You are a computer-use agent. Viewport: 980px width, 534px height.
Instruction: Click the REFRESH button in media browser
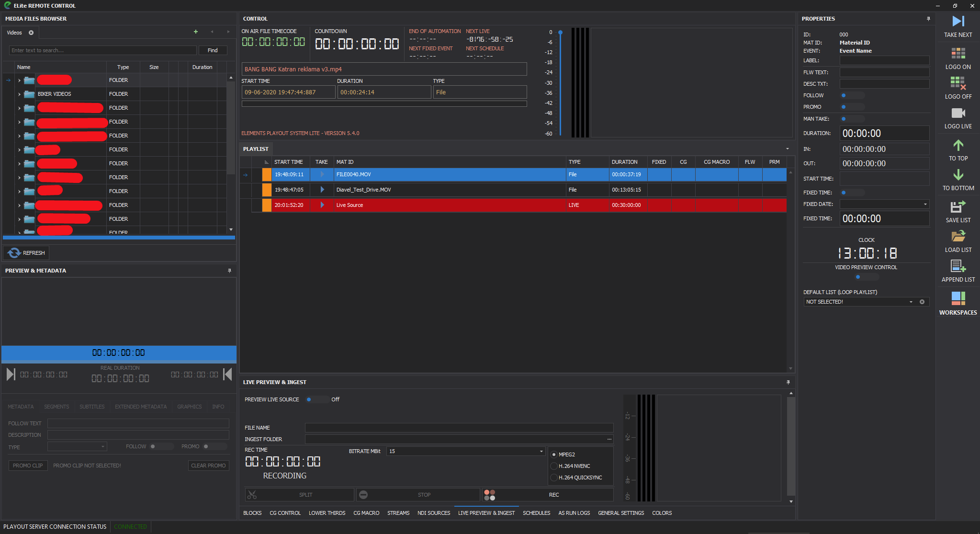pyautogui.click(x=26, y=253)
